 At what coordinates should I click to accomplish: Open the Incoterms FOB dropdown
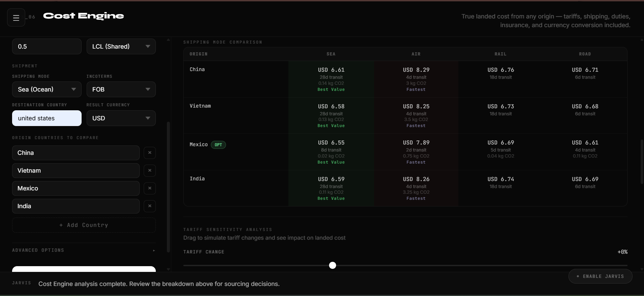coord(121,90)
